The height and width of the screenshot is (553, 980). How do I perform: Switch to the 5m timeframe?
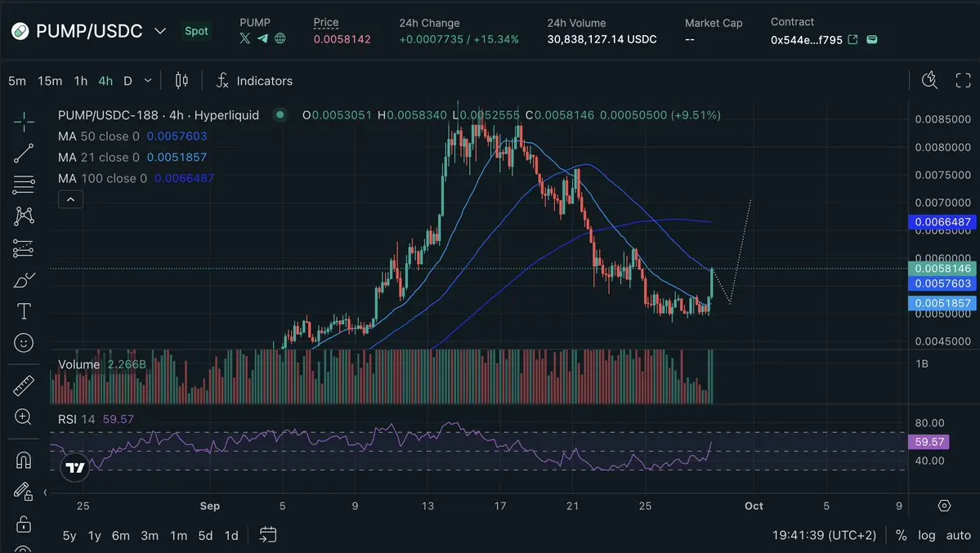click(17, 81)
